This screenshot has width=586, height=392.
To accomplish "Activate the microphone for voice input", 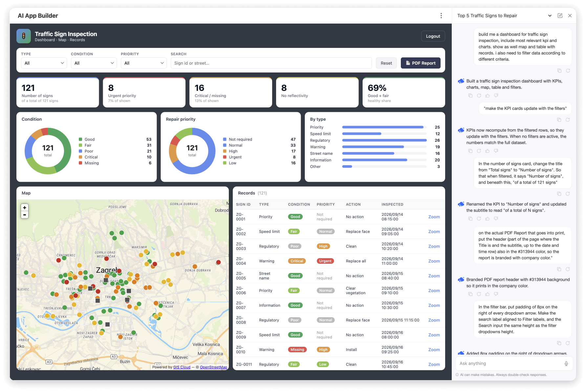I will [x=566, y=363].
